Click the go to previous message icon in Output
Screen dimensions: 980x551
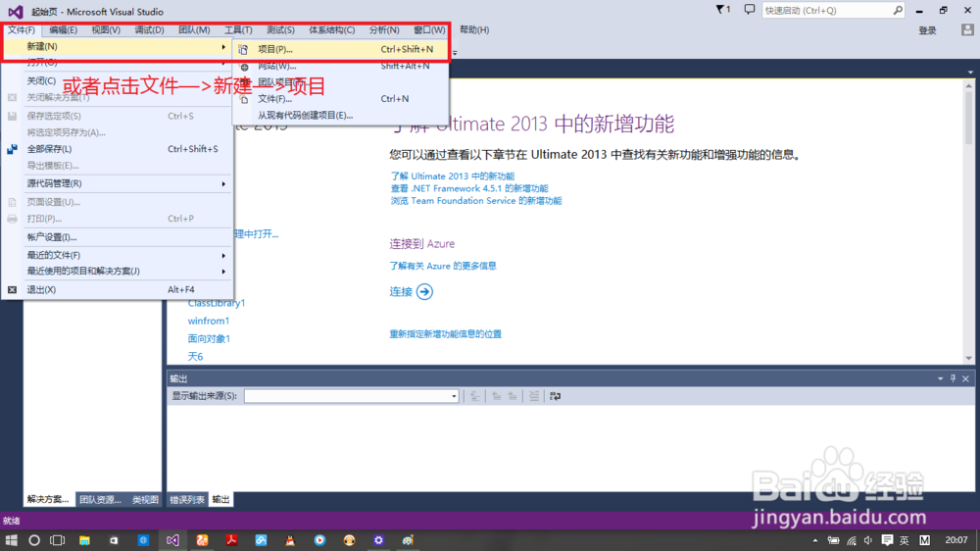[496, 396]
